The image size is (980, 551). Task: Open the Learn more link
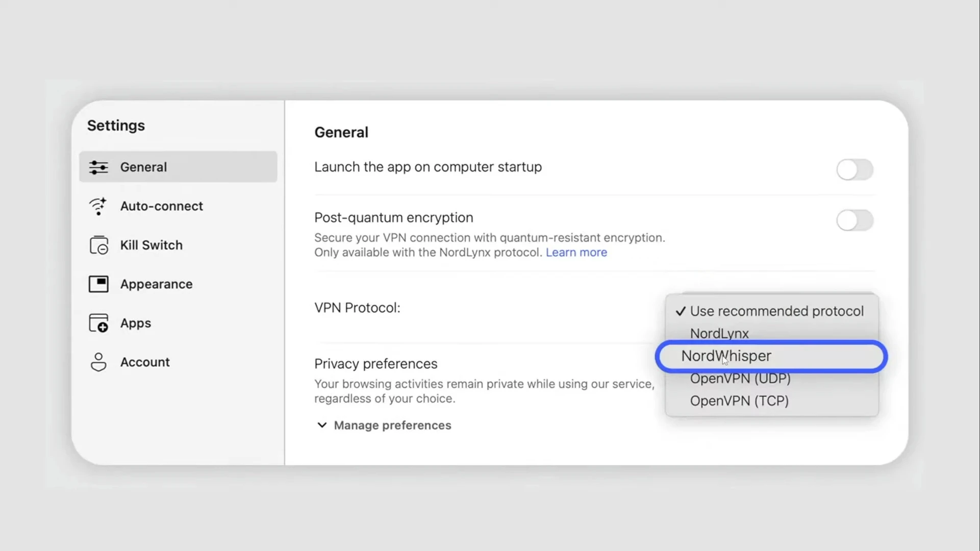(x=576, y=253)
